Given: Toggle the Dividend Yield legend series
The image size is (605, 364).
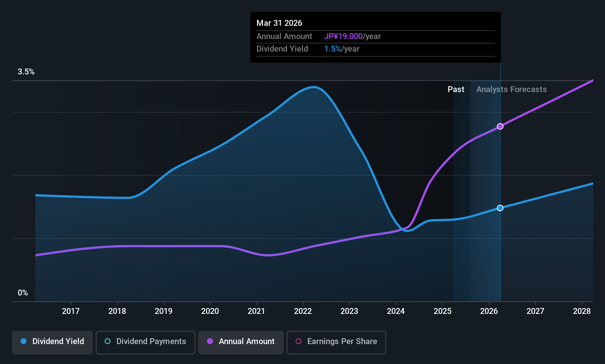Looking at the screenshot, I should click(x=52, y=342).
